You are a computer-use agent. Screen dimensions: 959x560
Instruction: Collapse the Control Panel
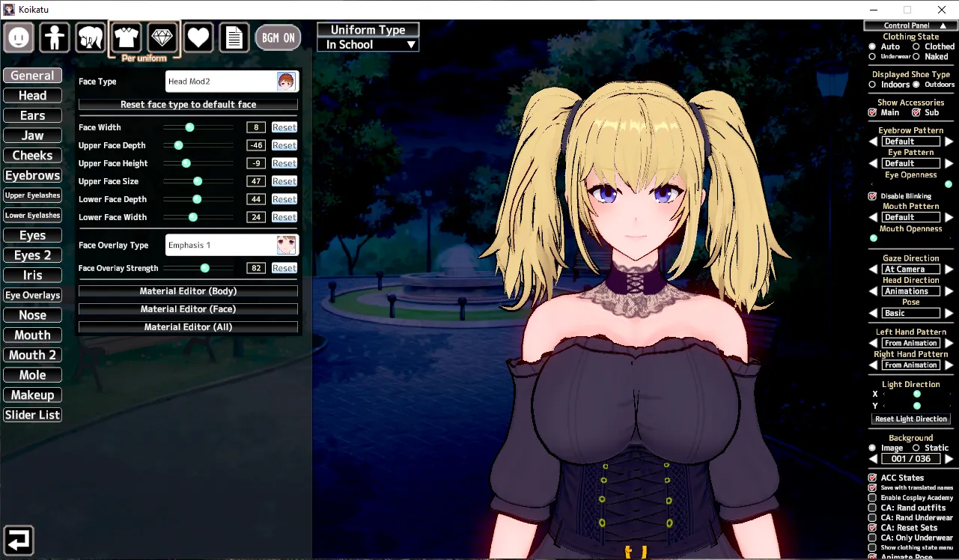pyautogui.click(x=910, y=25)
